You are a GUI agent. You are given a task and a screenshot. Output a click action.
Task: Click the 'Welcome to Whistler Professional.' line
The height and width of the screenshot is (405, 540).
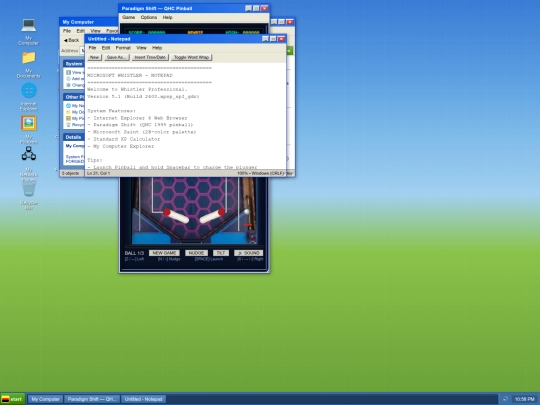137,89
